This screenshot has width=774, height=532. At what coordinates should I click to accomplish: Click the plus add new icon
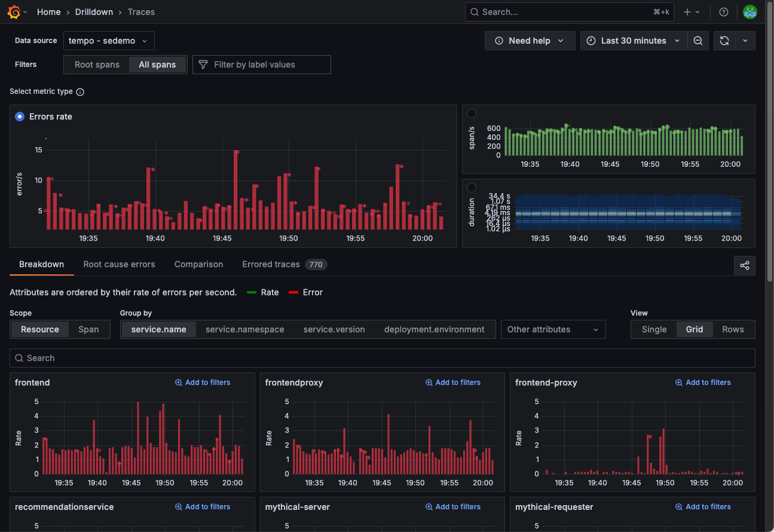688,12
